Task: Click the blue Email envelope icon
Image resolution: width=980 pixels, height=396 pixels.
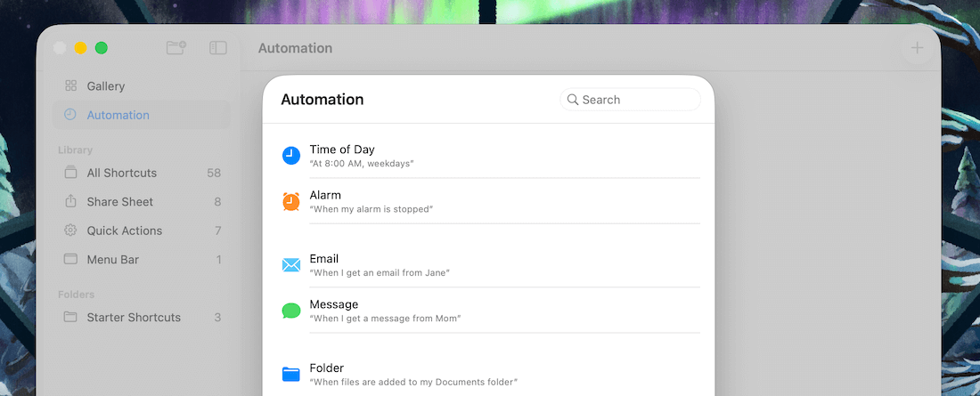Action: point(291,265)
